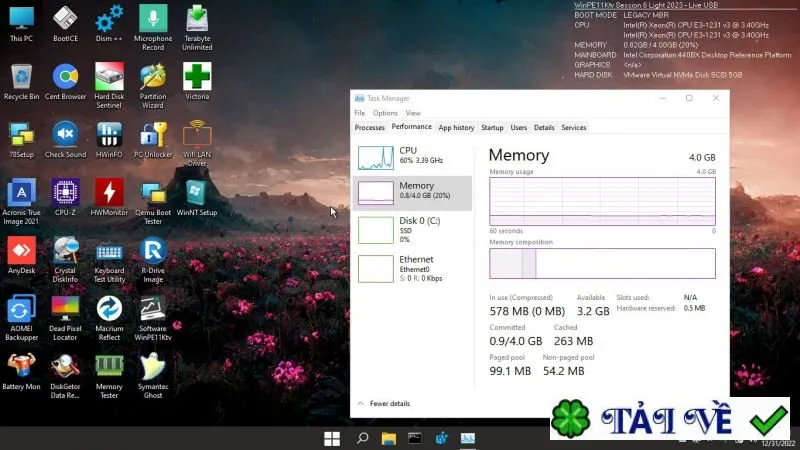The height and width of the screenshot is (450, 800).
Task: Open AnyDesk from the desktop
Action: 21,256
